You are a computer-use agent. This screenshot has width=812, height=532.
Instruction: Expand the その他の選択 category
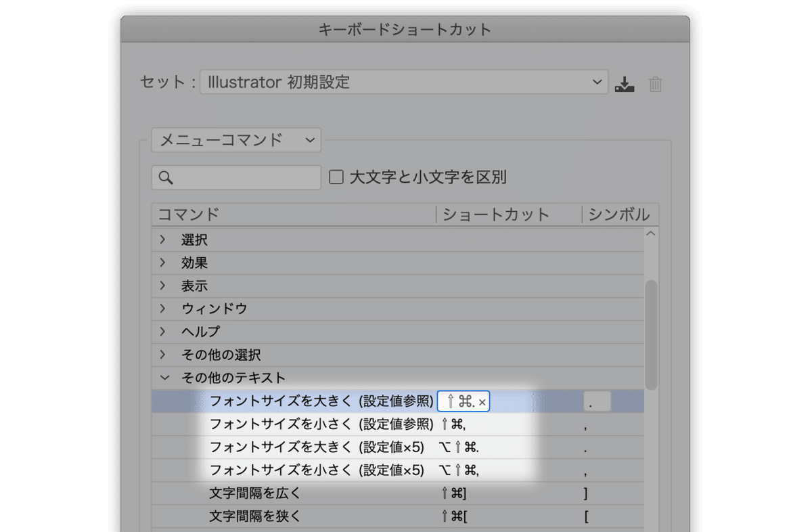[162, 355]
